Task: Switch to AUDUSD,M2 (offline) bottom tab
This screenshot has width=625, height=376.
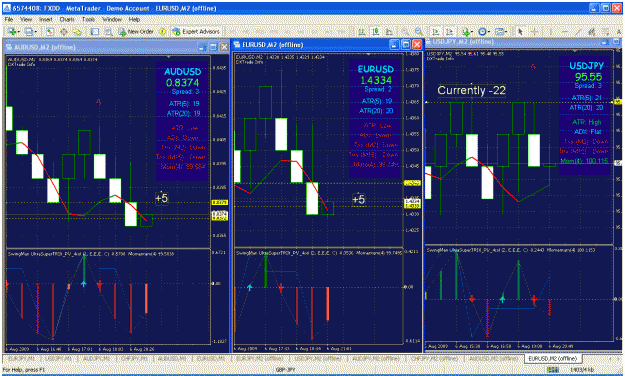Action: point(493,358)
